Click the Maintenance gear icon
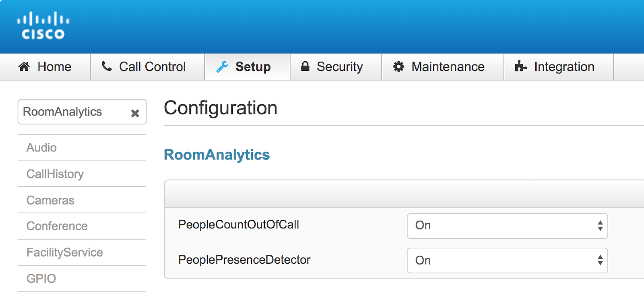Screen dimensions: 644x296 click(398, 66)
